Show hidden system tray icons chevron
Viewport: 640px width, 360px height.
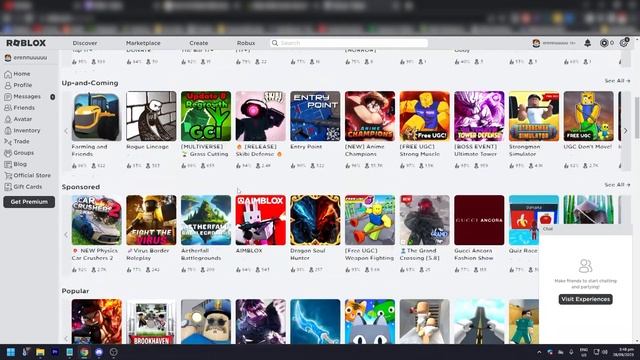point(539,352)
